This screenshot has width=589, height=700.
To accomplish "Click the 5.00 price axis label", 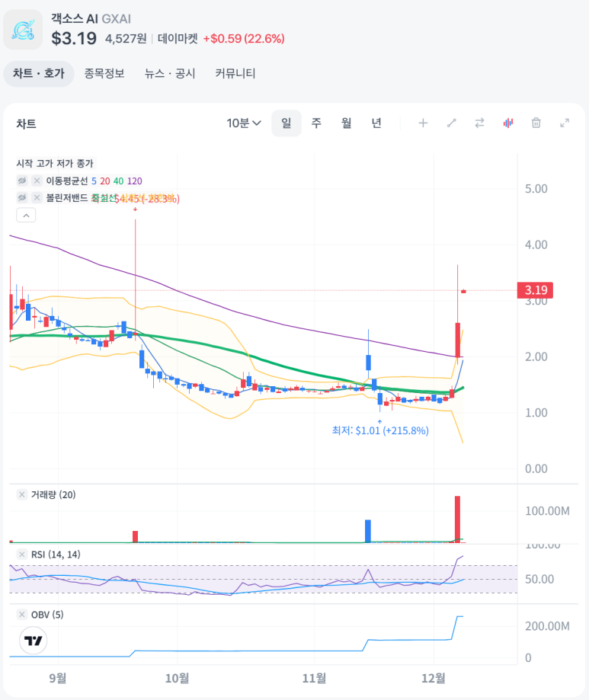I will pos(536,189).
